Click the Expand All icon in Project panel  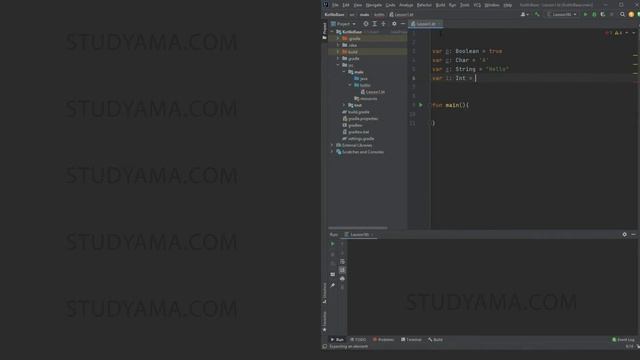(374, 24)
